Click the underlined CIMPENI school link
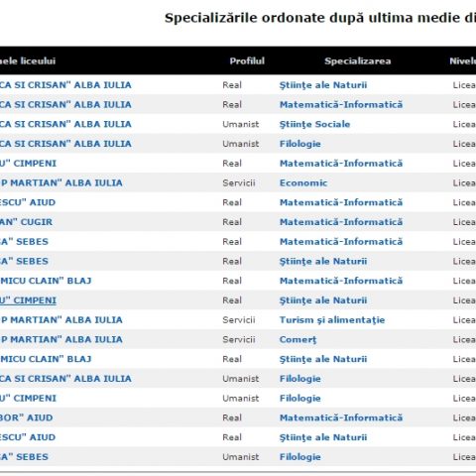This screenshot has width=476, height=476. click(x=28, y=300)
